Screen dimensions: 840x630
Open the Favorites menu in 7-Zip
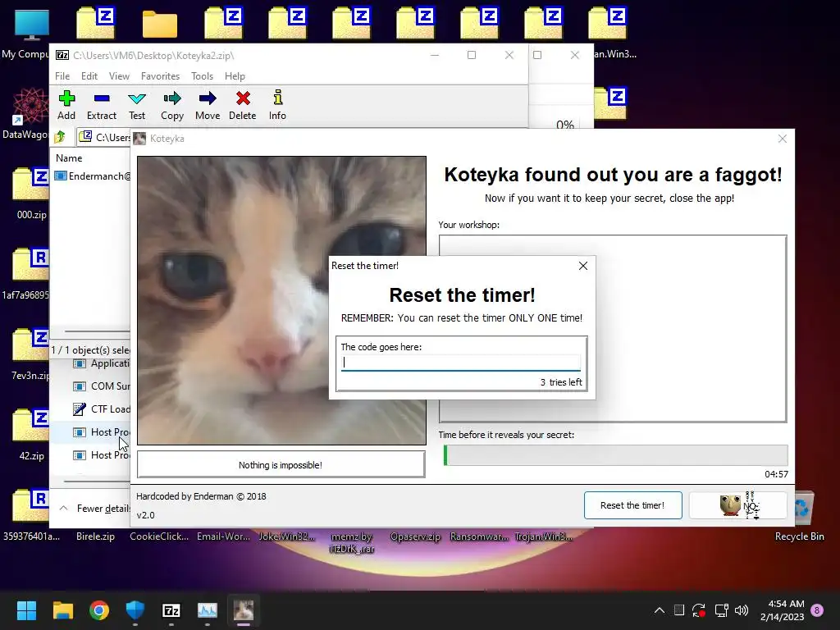160,76
